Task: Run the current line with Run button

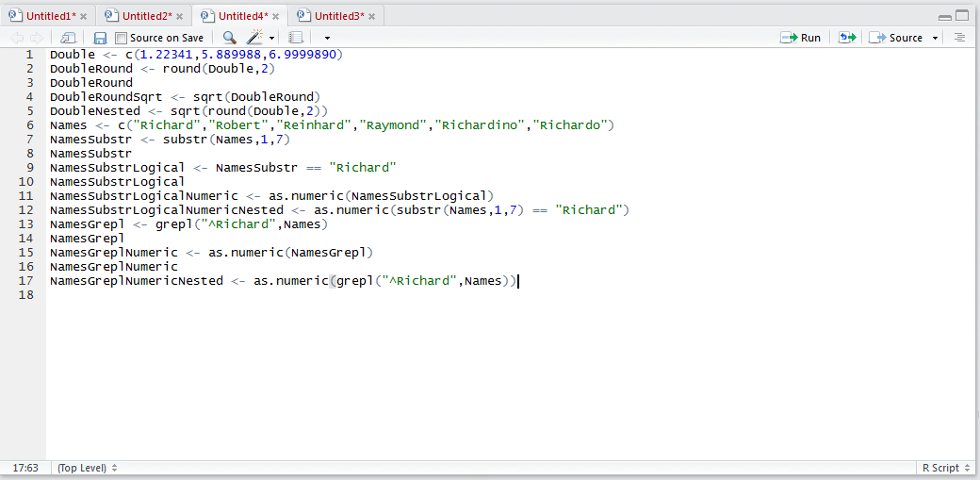Action: pos(801,38)
